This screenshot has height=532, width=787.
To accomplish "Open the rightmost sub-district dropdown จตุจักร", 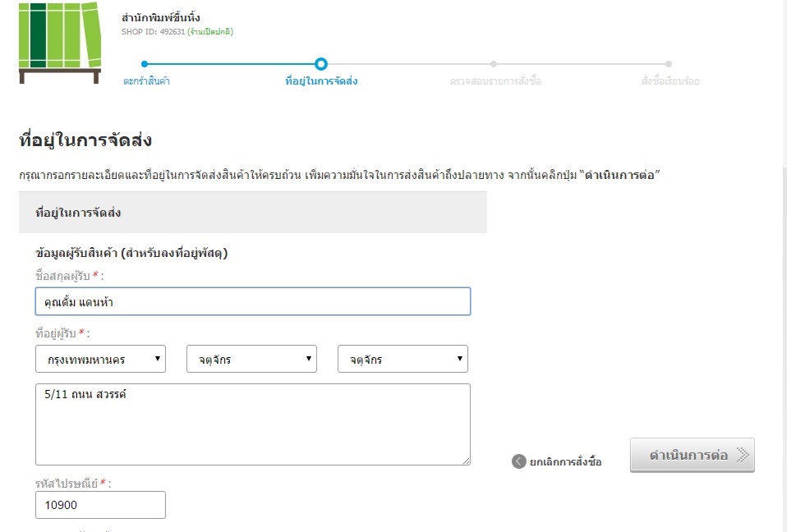I will click(x=403, y=359).
